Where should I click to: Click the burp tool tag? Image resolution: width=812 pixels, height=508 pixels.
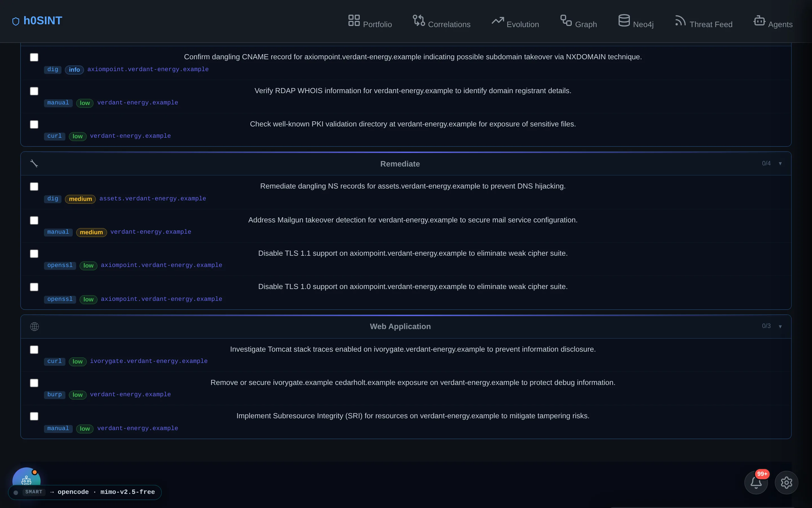coord(54,395)
